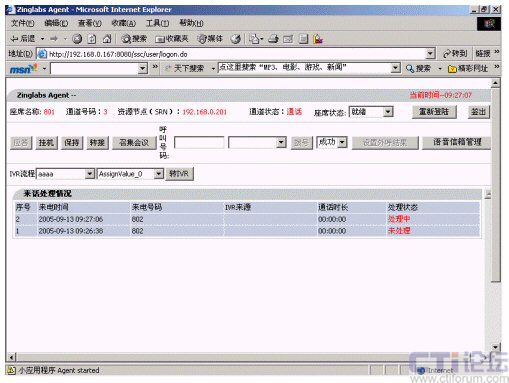Viewport: 509px width, 383px height.
Task: Click the Refresh page icon
Action: 92,39
